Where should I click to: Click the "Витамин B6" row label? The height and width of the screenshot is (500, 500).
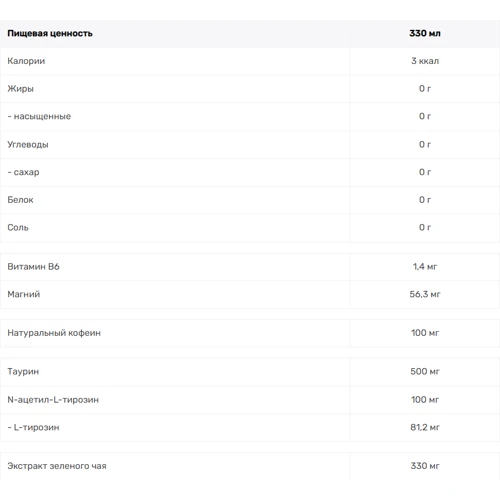[33, 266]
